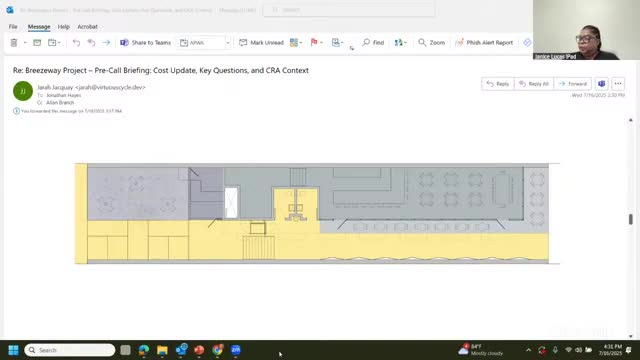
Task: Forward the email from message header
Action: (573, 84)
